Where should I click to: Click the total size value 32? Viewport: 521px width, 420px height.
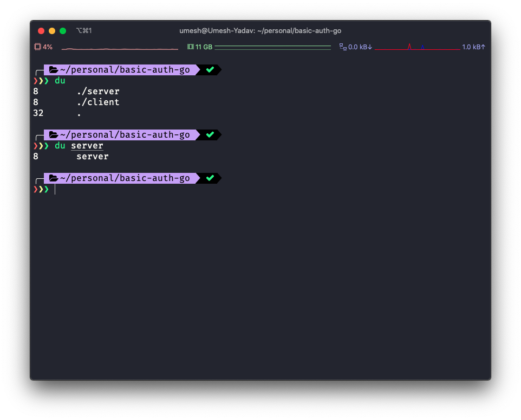point(38,113)
